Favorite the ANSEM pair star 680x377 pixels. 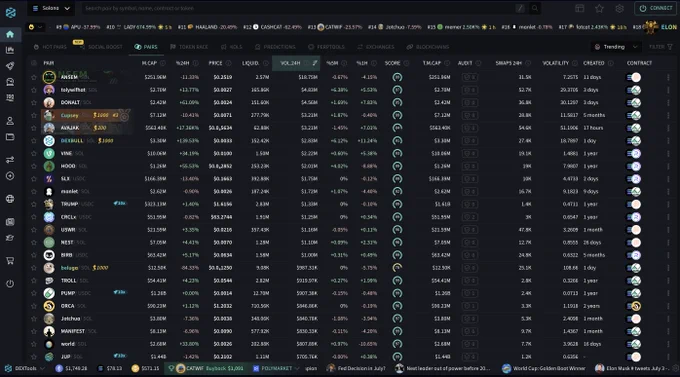tap(34, 77)
